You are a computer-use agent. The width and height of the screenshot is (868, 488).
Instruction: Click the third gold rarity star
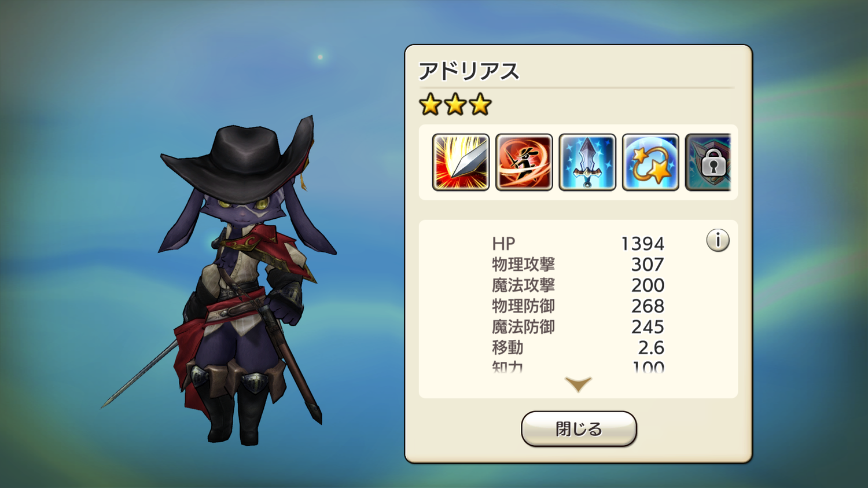click(480, 105)
